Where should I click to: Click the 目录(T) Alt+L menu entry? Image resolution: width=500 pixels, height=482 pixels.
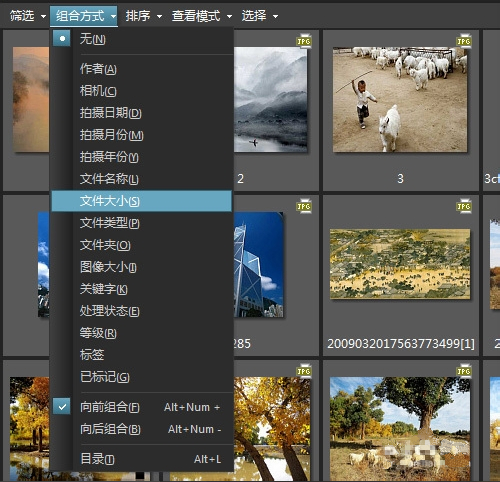[142, 459]
